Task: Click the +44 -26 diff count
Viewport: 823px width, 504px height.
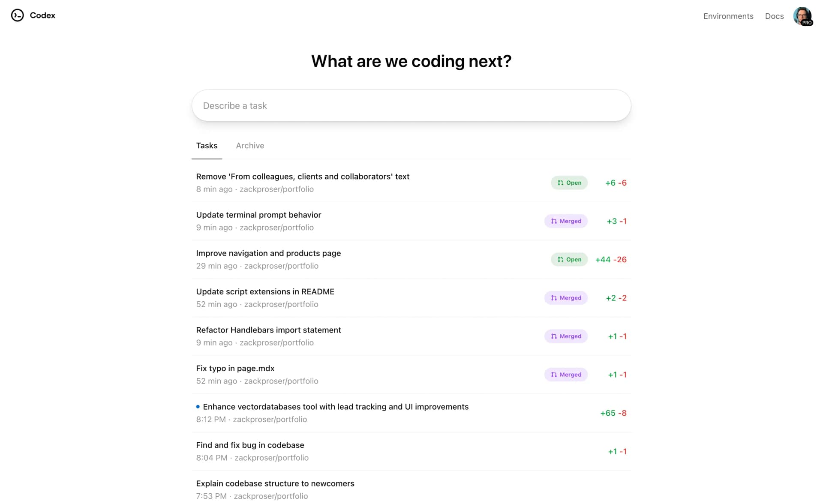Action: tap(610, 259)
